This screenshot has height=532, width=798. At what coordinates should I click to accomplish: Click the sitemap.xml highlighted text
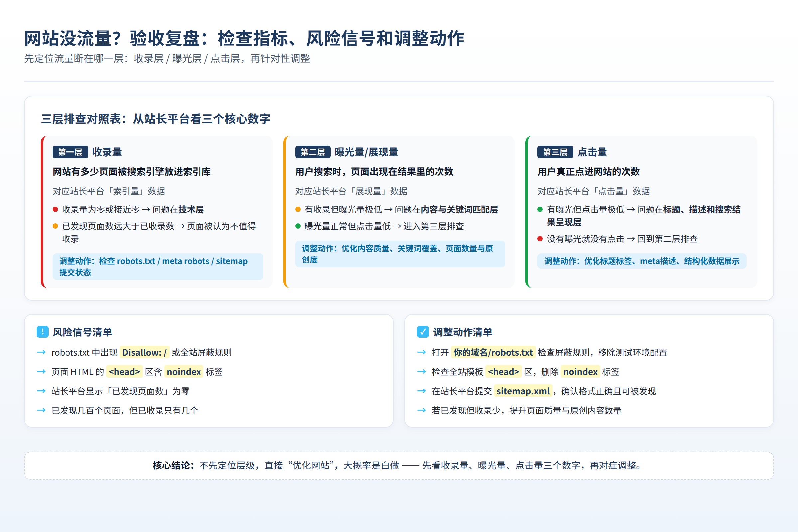[523, 391]
